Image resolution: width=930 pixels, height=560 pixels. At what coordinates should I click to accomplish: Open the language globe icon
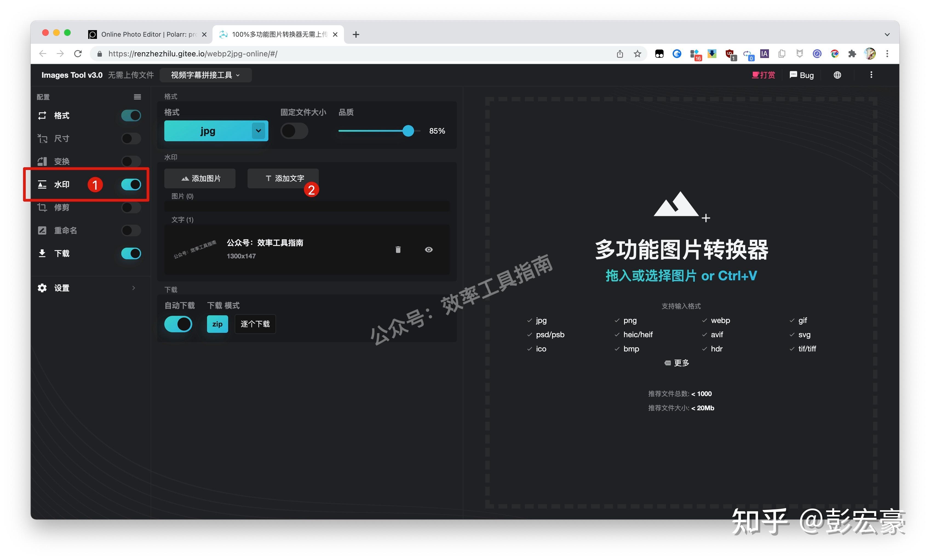(x=837, y=75)
